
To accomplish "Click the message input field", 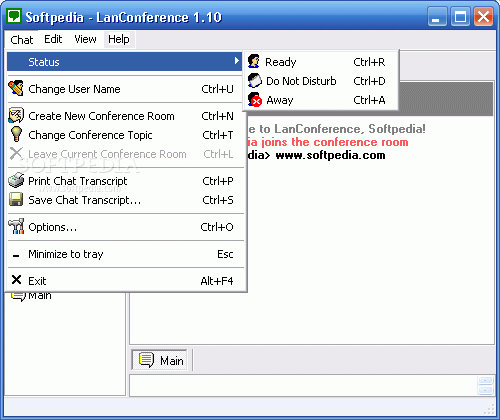I will (303, 385).
